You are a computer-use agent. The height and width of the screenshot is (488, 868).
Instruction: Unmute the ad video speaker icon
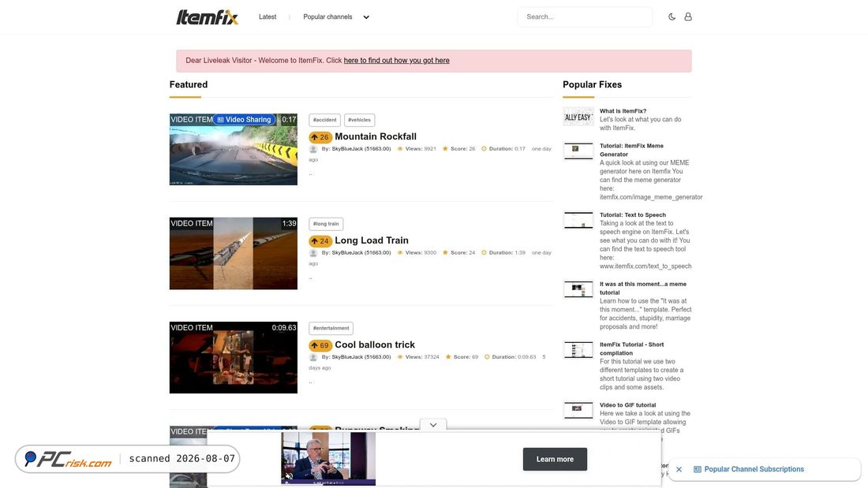pos(288,476)
